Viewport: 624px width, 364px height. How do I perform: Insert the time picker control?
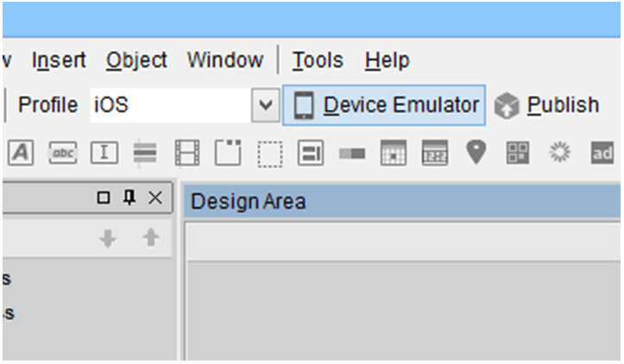tap(435, 153)
